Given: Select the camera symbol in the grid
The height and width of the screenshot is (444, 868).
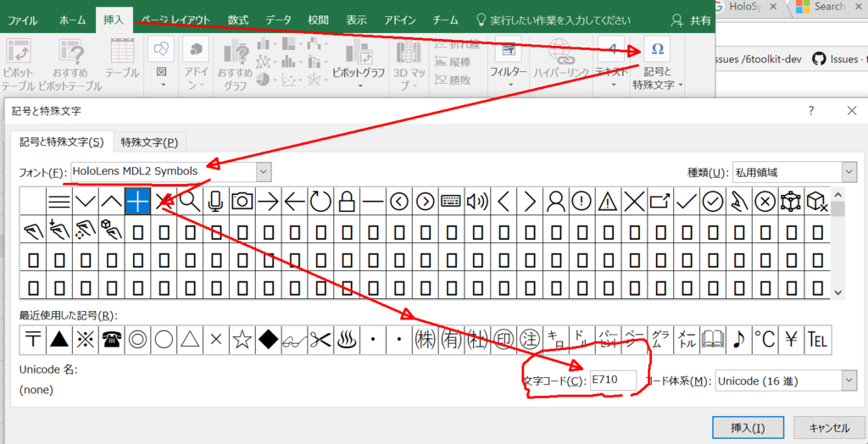Looking at the screenshot, I should tap(242, 202).
